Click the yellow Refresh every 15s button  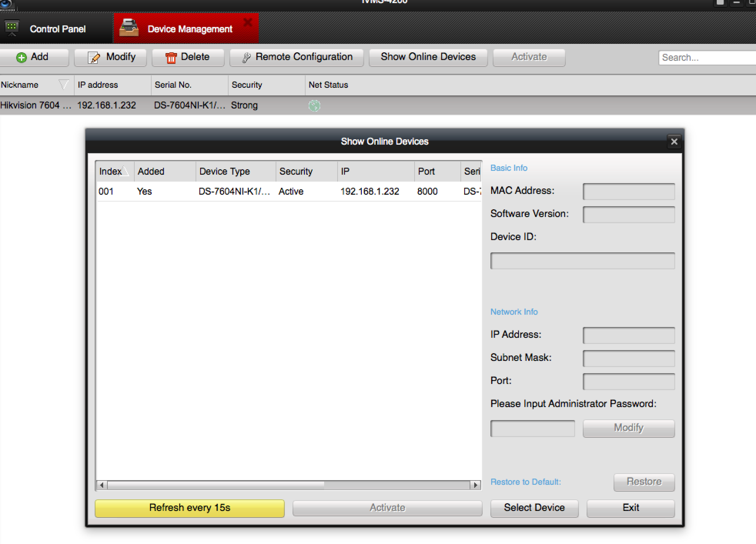pyautogui.click(x=189, y=508)
